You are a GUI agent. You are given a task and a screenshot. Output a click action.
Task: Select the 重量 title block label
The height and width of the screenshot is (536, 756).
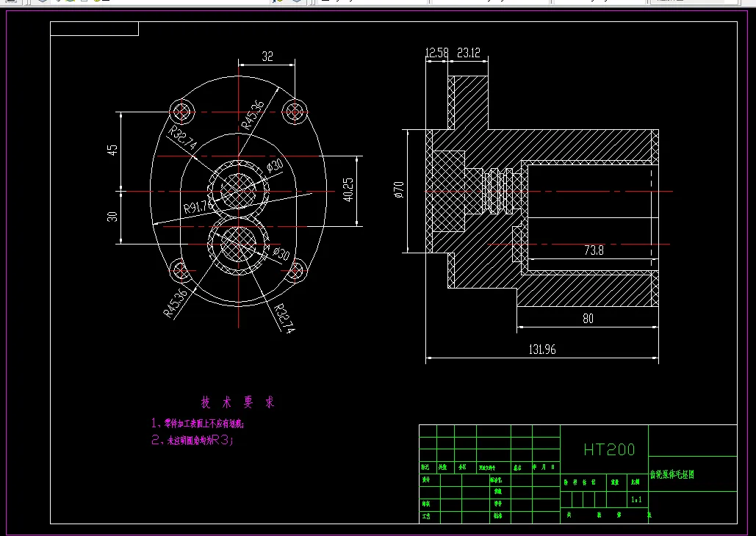pyautogui.click(x=615, y=482)
